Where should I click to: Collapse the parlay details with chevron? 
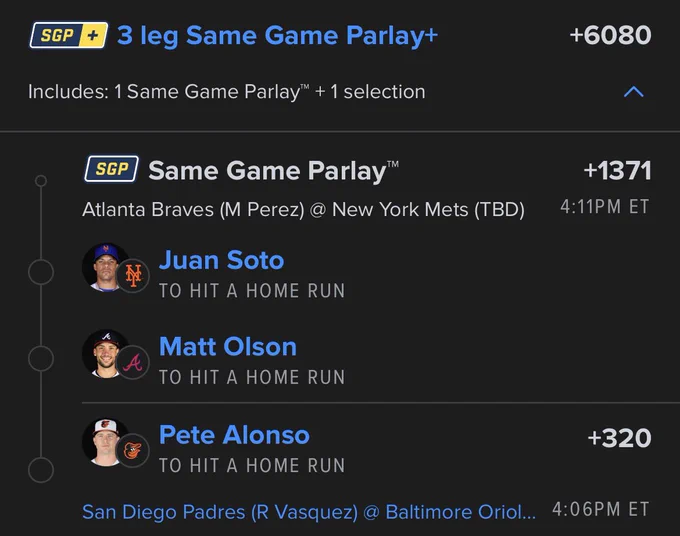pyautogui.click(x=634, y=92)
